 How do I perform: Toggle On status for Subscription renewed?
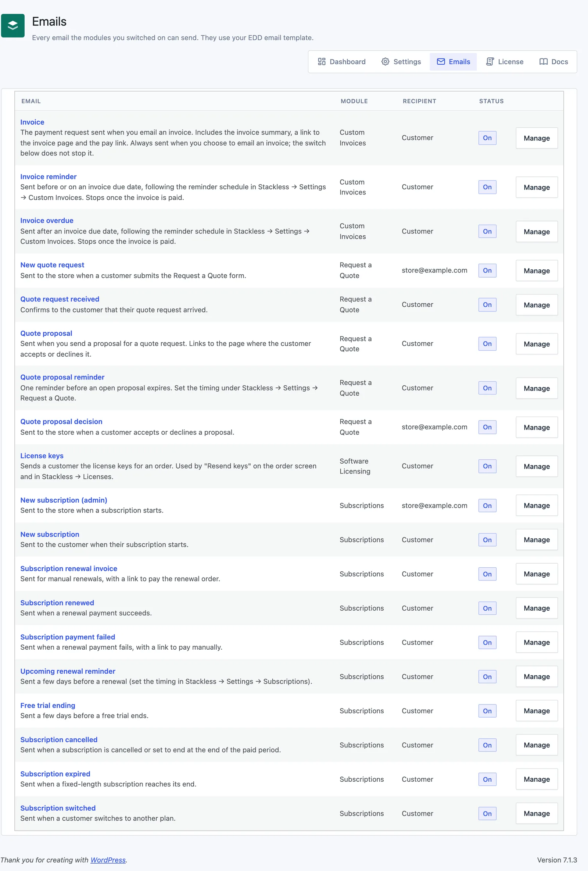(487, 608)
